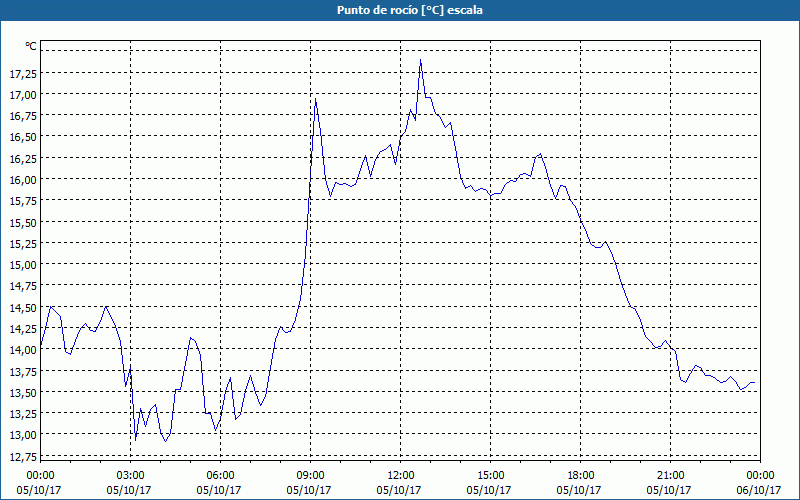Click the 13,25 y-axis value
Screen dimensions: 800x500
pyautogui.click(x=23, y=414)
